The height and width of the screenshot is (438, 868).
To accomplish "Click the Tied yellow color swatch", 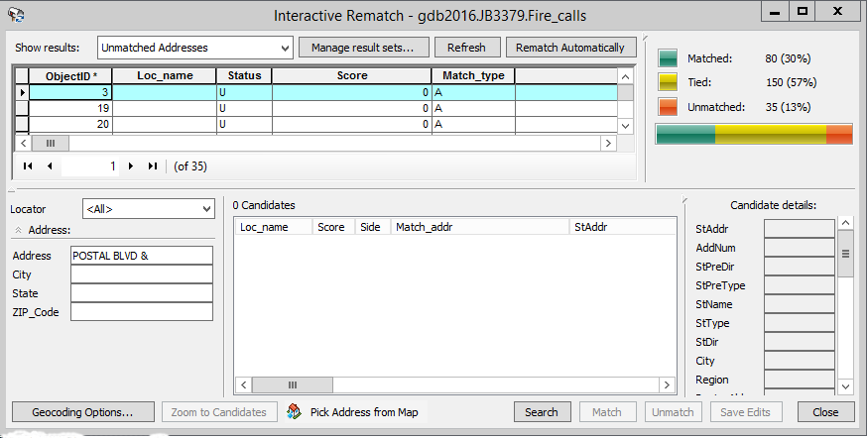I will click(668, 82).
